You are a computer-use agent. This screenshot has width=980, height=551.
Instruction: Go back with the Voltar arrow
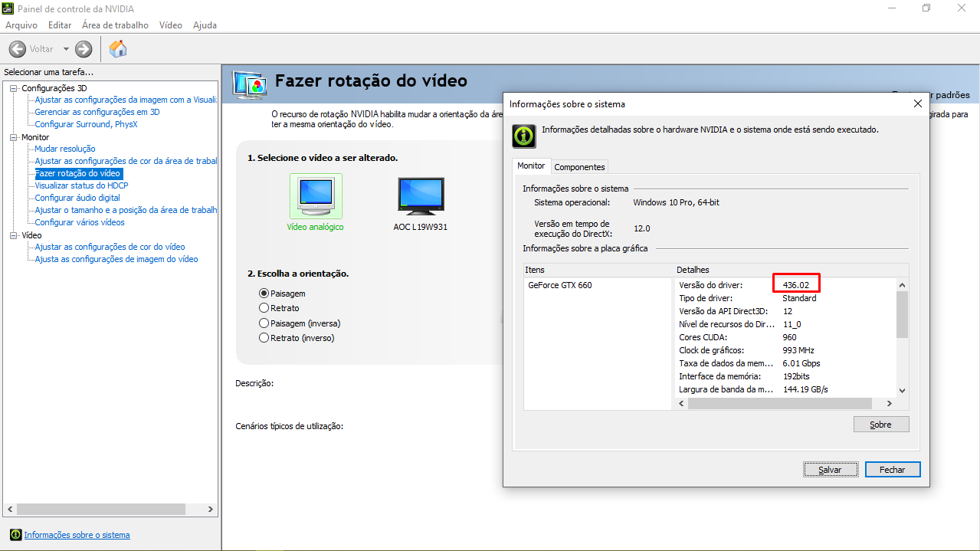point(18,49)
